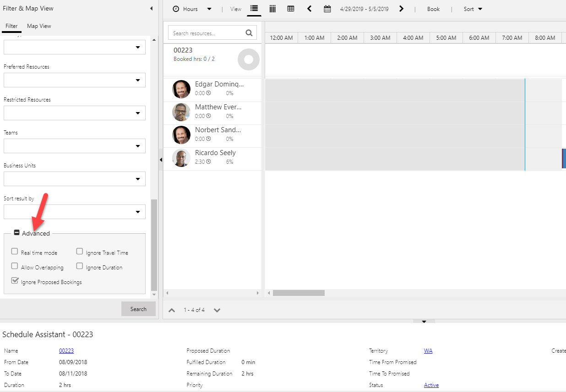Screen dimensions: 566x392
Task: Select the list view icon
Action: click(254, 9)
